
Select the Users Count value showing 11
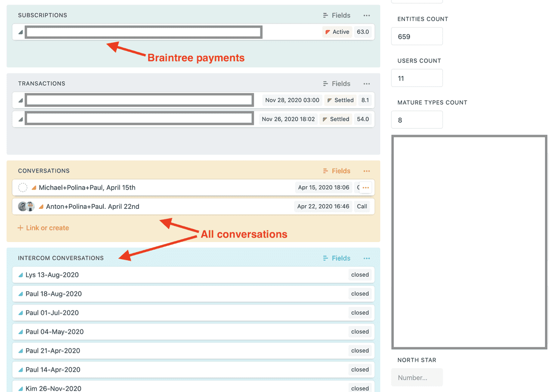point(417,77)
